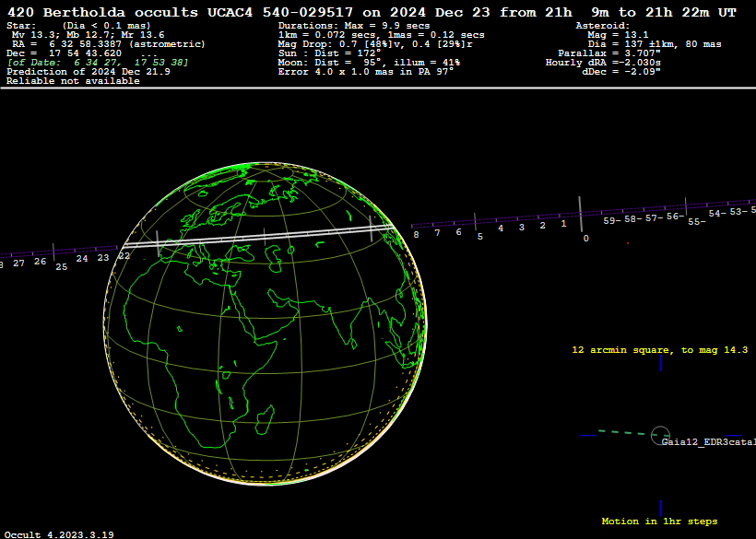Select the 'Hourly dRA =-2.030s' line
Image resolution: width=756 pixels, height=539 pixels.
603,63
